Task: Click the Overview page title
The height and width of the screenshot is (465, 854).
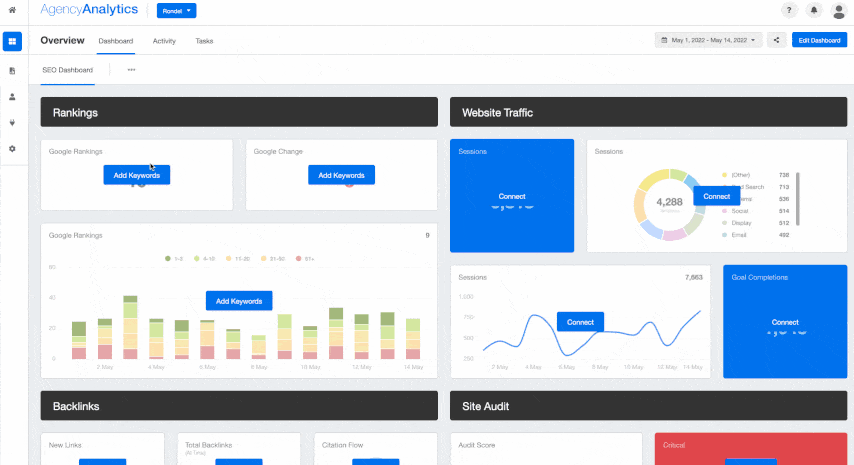Action: [62, 40]
